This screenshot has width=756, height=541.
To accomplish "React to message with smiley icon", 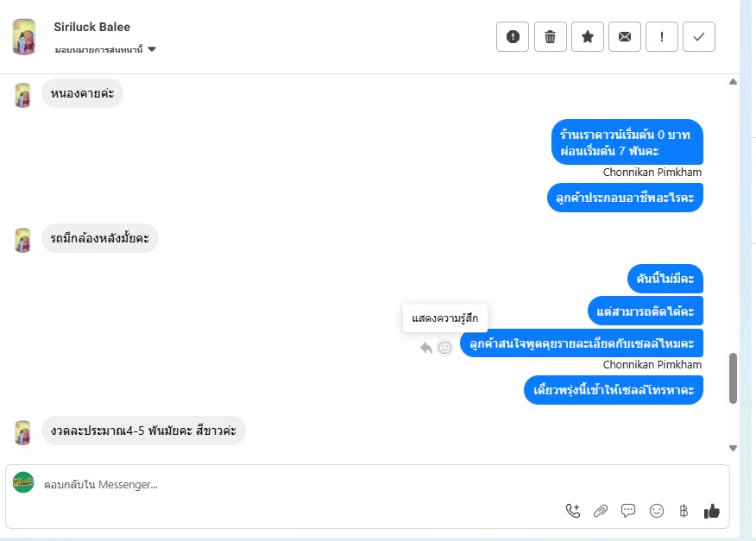I will click(444, 347).
